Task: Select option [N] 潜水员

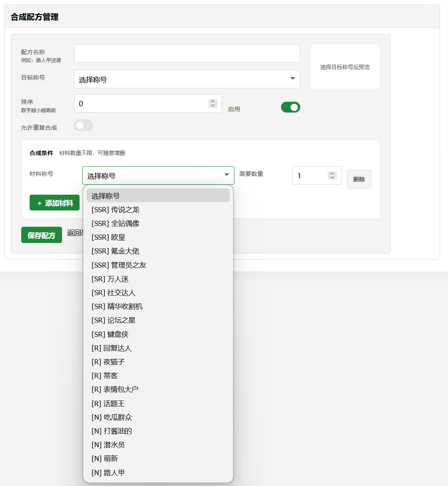Action: [158, 445]
